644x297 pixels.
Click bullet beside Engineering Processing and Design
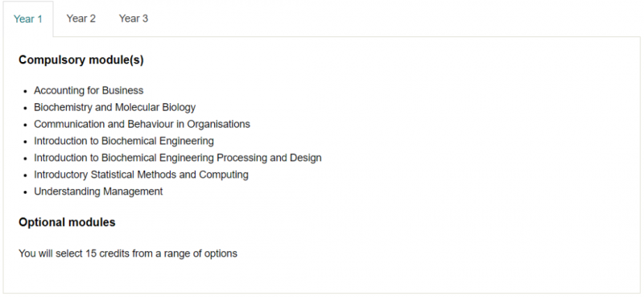point(26,159)
